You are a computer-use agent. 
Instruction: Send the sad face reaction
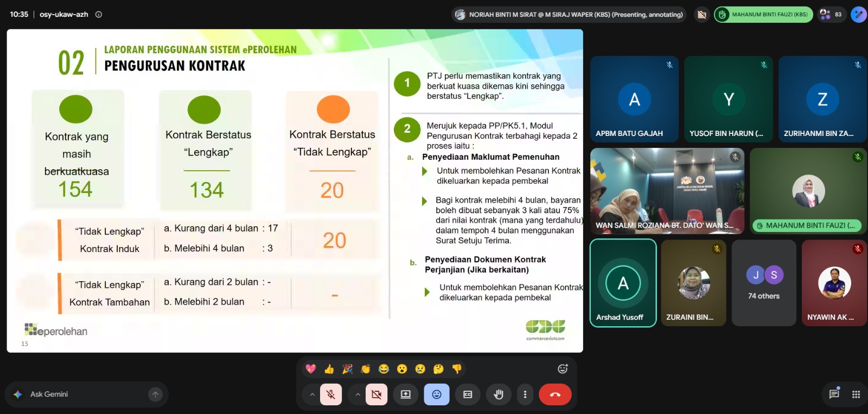pos(420,369)
